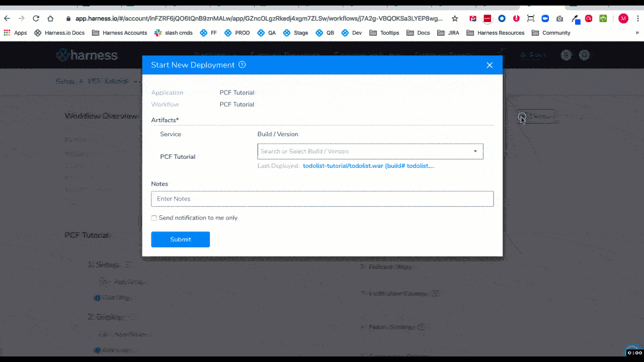Open the Dev bookmark
Screen dimensions: 644x362
pyautogui.click(x=352, y=33)
